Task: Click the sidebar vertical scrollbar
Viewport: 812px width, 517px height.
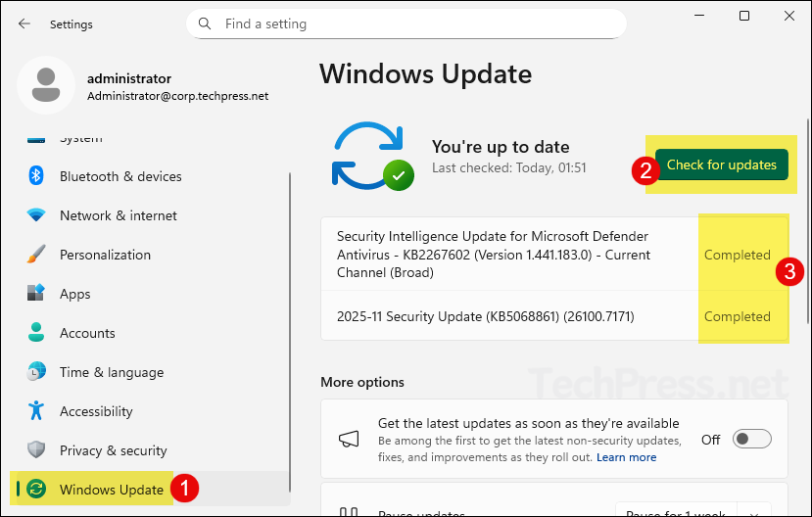Action: (x=290, y=331)
